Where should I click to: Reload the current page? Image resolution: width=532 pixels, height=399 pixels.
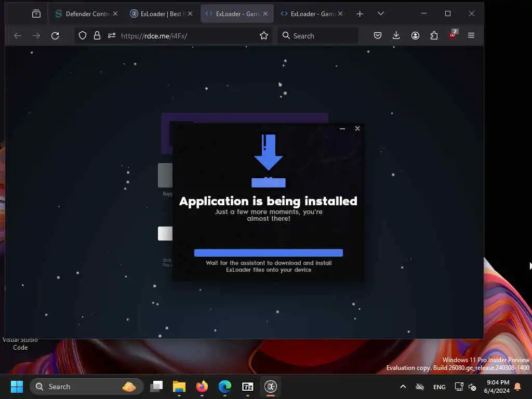pyautogui.click(x=55, y=36)
